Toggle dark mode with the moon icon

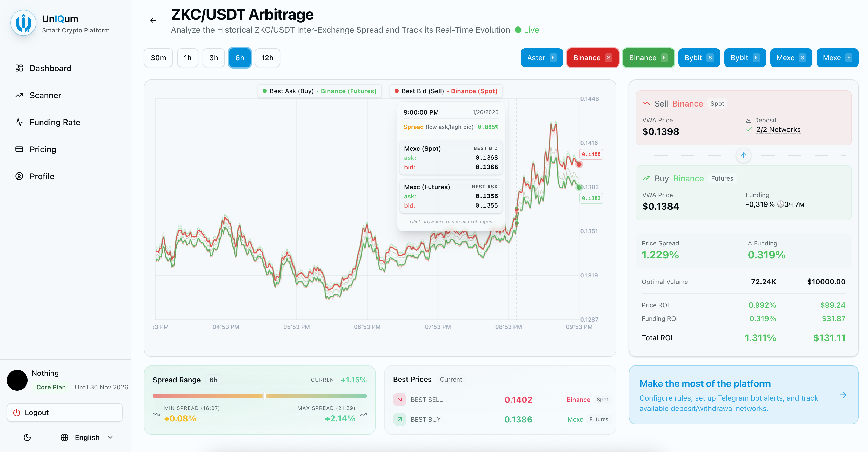coord(27,437)
